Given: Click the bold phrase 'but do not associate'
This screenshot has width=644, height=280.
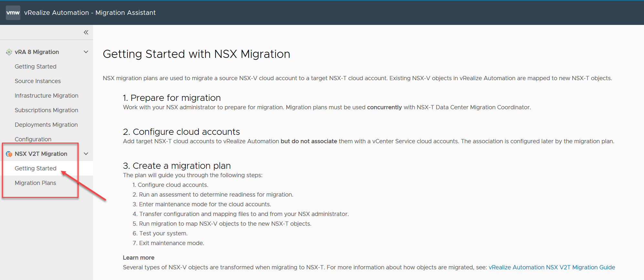Looking at the screenshot, I should tap(309, 141).
